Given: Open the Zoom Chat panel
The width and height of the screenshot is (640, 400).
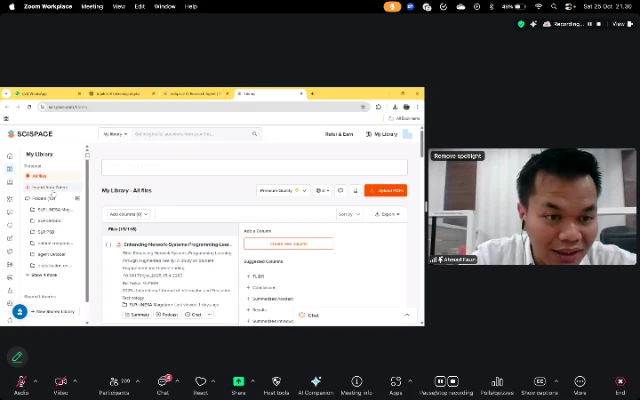Looking at the screenshot, I should [x=163, y=381].
